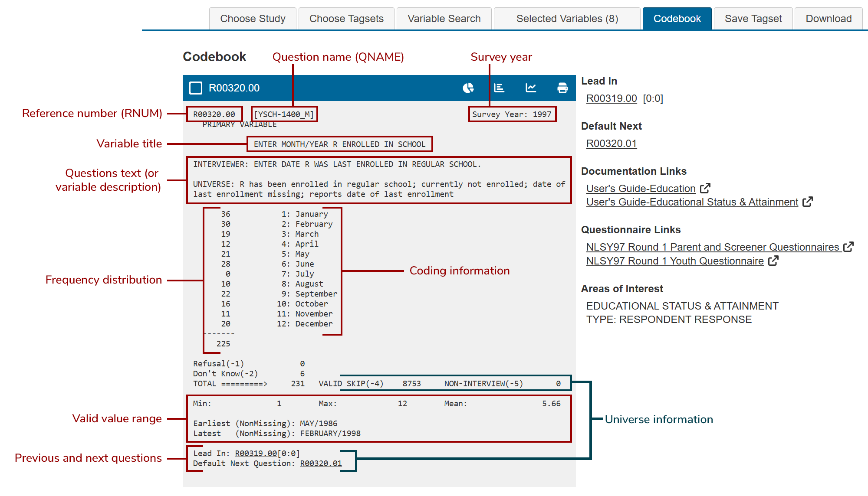Go to Selected Variables (8) tab
Viewport: 868px width, 496px height.
[567, 19]
